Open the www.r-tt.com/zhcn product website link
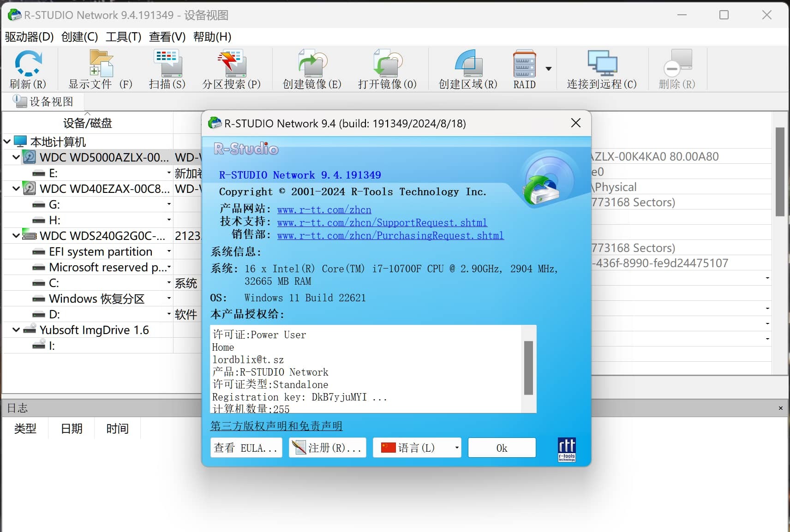 pyautogui.click(x=324, y=210)
